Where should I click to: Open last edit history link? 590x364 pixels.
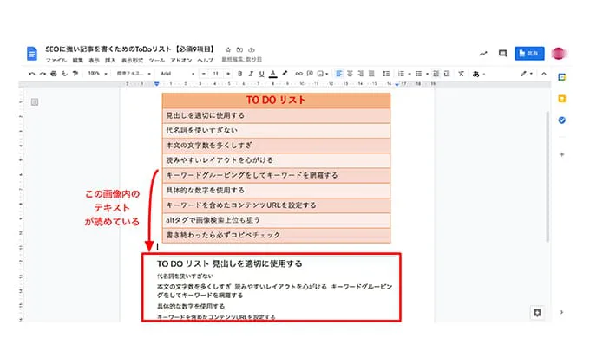point(241,60)
